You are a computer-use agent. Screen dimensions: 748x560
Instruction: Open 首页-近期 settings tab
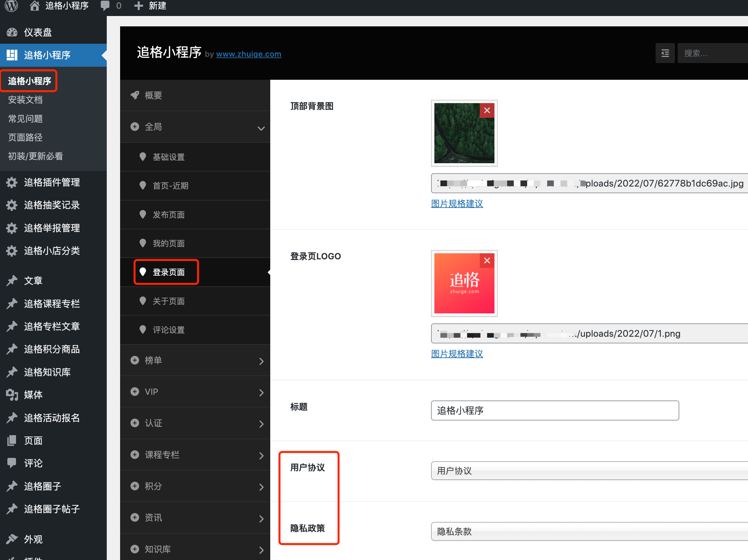coord(195,186)
